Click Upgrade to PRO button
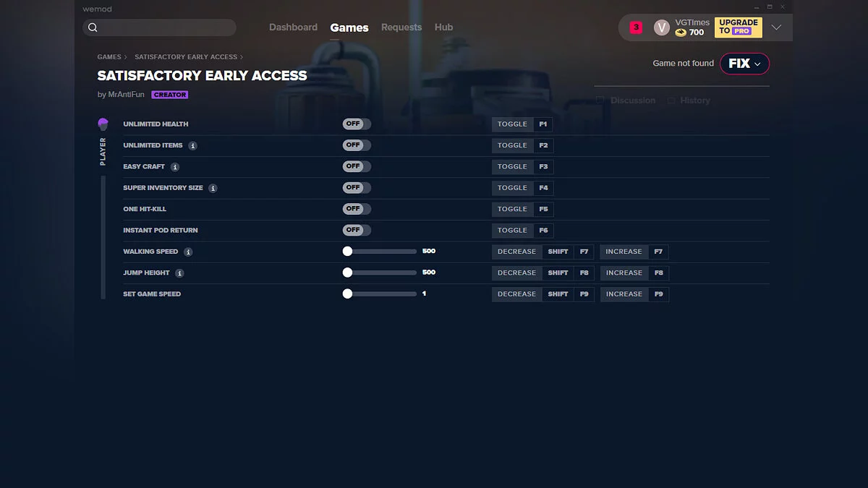The height and width of the screenshot is (488, 868). coord(739,27)
